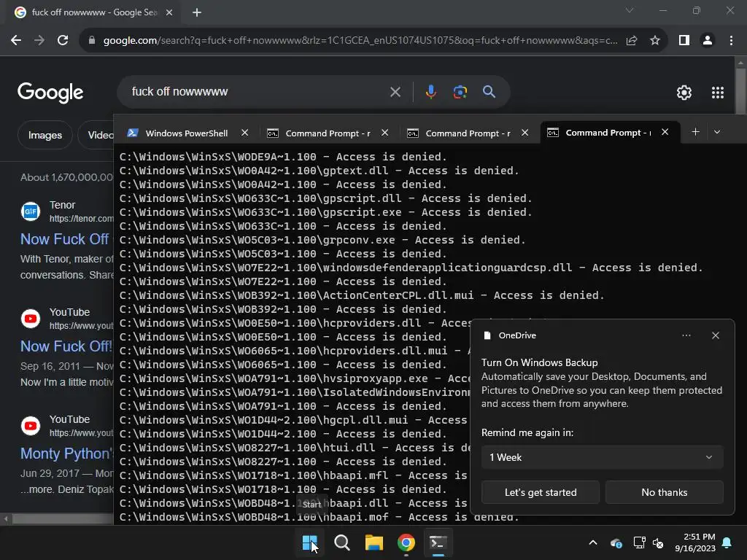Open OneDrive notification options menu
This screenshot has height=560, width=747.
click(686, 335)
